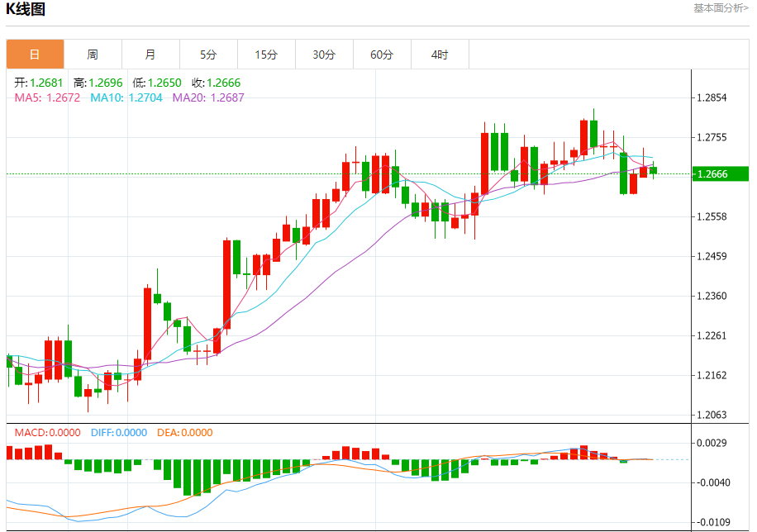
Task: Click the open price 开:1.2681
Action: click(39, 83)
